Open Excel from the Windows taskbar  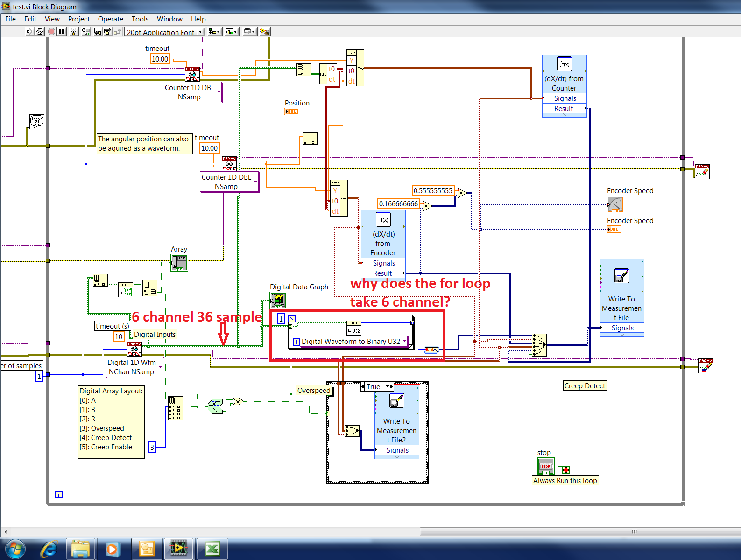coord(212,548)
